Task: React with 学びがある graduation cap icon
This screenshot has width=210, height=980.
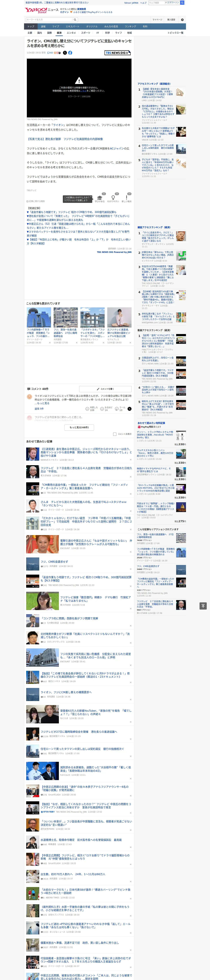Action: pos(100,197)
